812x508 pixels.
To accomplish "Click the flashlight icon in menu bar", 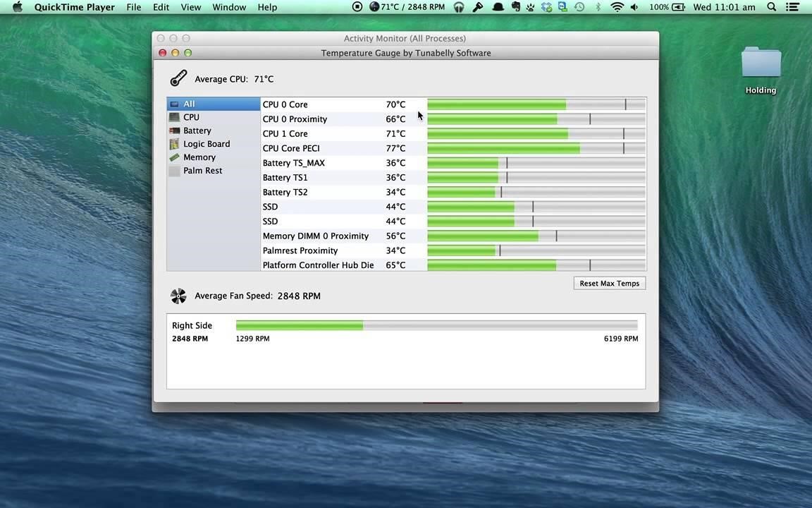I will pyautogui.click(x=477, y=7).
